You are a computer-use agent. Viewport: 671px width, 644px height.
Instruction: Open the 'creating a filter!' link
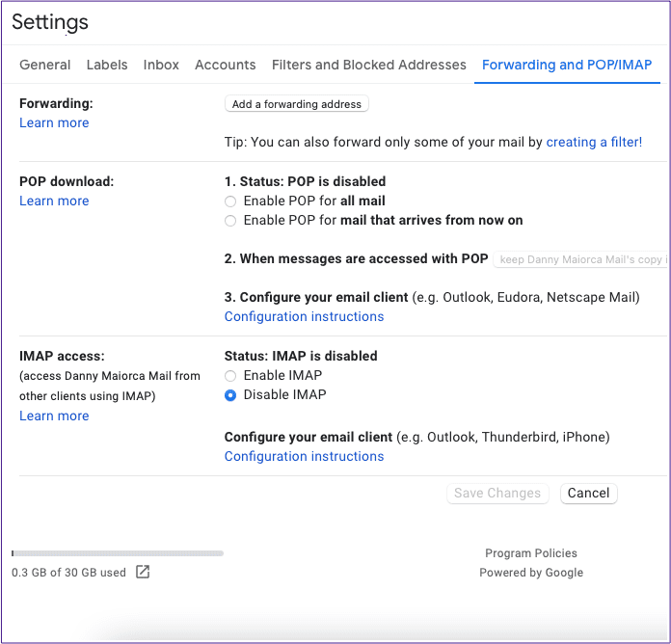coord(594,142)
